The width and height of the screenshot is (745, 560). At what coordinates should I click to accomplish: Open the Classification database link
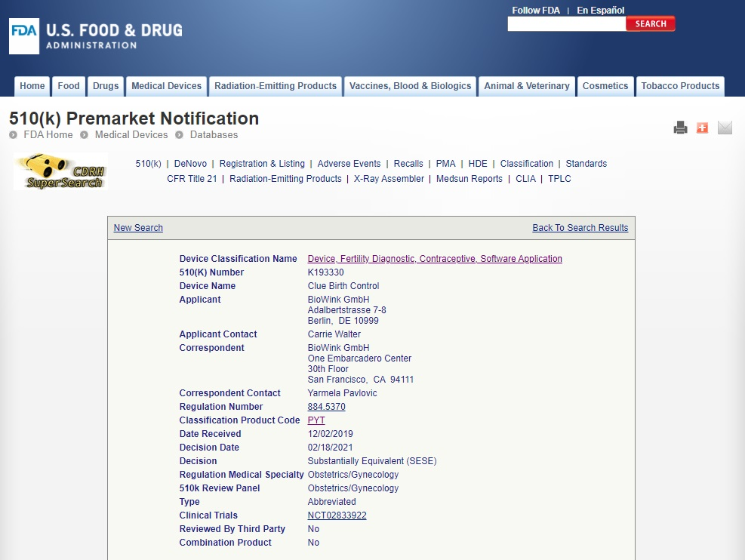(526, 164)
